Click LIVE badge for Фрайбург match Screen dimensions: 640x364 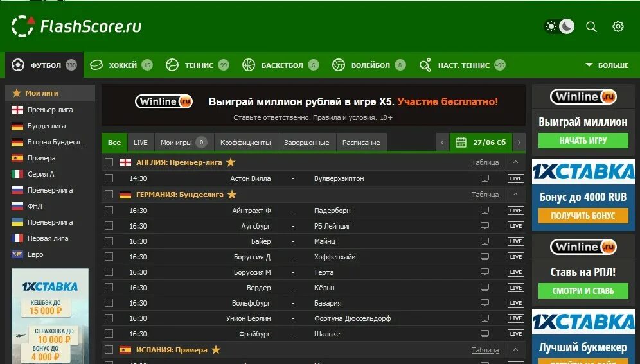(x=516, y=334)
